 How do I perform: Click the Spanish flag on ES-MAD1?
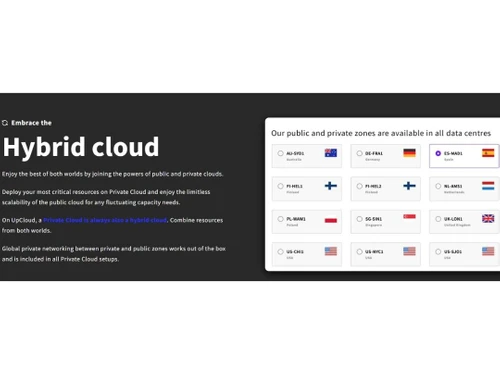coord(488,153)
